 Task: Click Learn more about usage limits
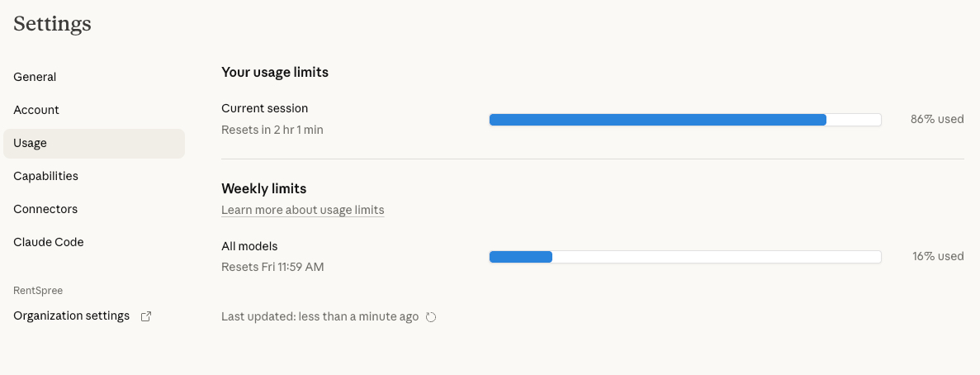(302, 210)
